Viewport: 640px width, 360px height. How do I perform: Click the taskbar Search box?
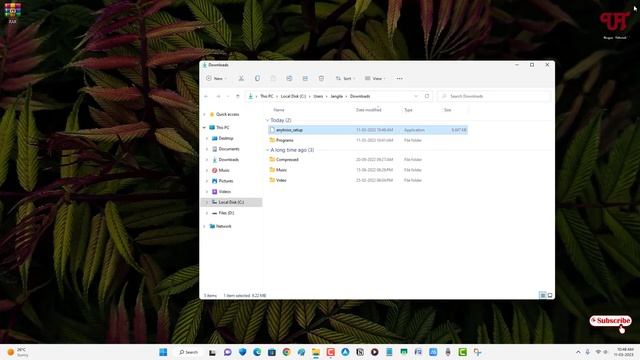(189, 352)
